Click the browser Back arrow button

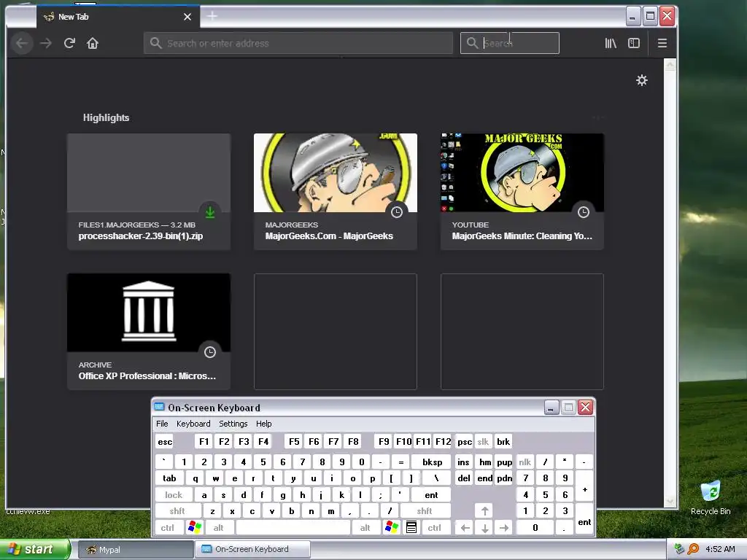point(22,43)
